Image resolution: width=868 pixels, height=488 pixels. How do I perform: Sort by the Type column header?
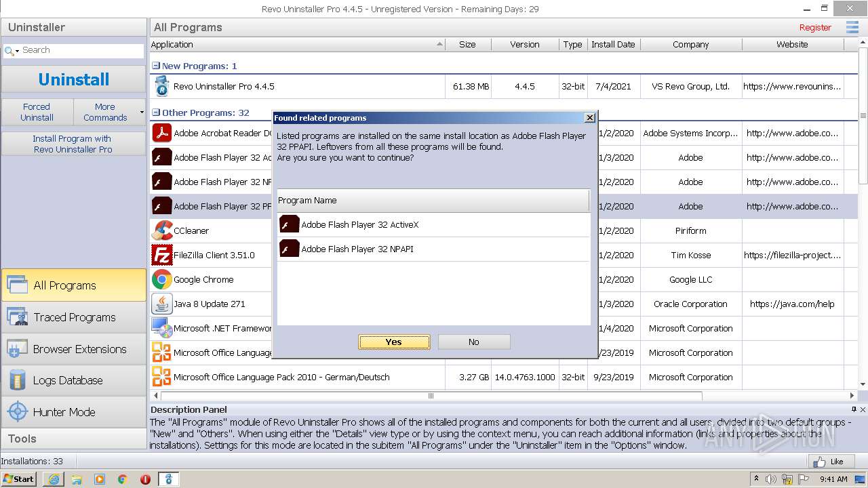click(x=573, y=44)
